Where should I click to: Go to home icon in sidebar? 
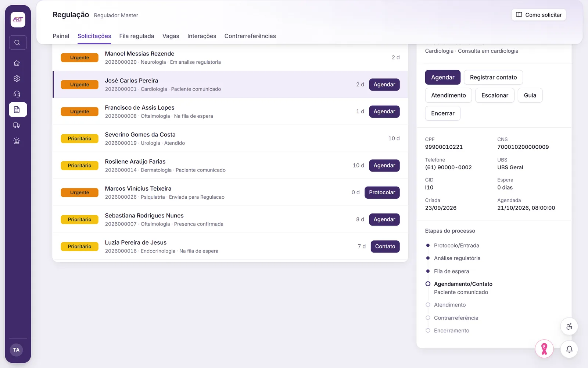[x=17, y=63]
